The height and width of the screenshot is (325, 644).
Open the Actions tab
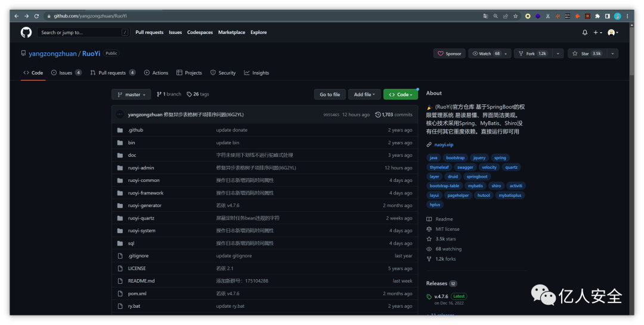click(x=156, y=73)
